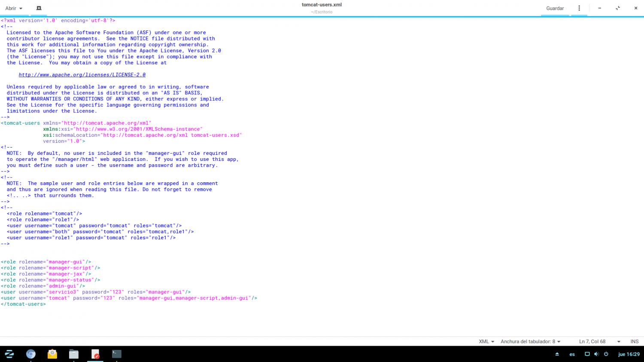
Task: Open the dropdown arrow next to Ln 7, Col 68
Action: pyautogui.click(x=619, y=342)
